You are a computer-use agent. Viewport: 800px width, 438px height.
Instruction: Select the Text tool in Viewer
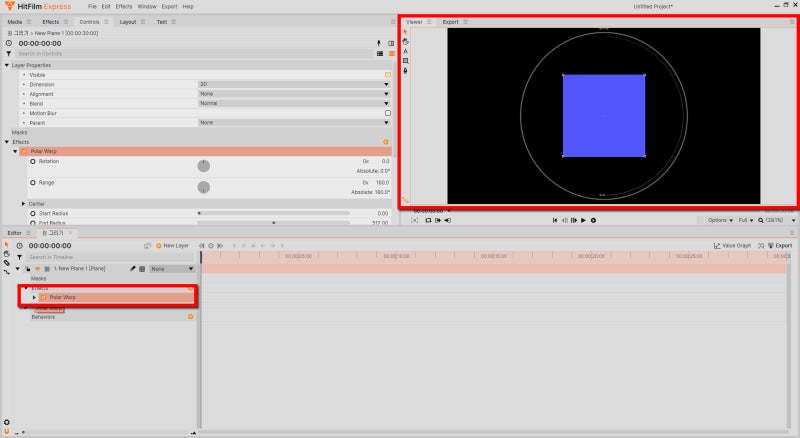point(406,51)
